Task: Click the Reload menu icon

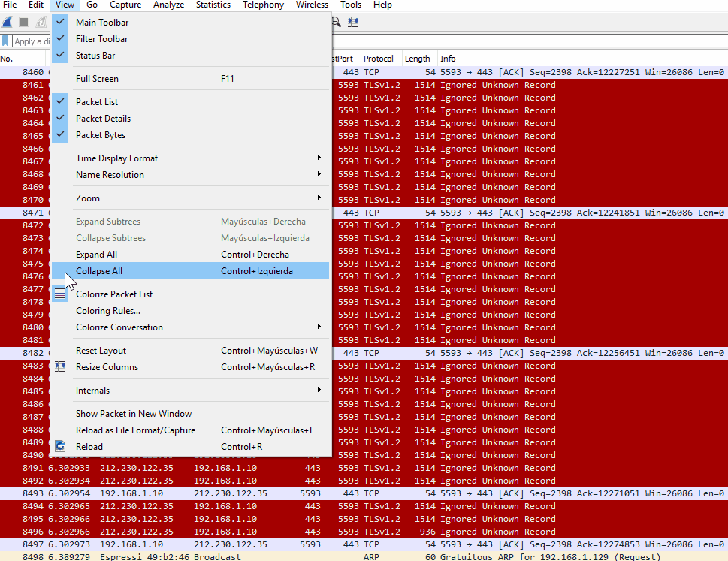Action: pos(60,446)
